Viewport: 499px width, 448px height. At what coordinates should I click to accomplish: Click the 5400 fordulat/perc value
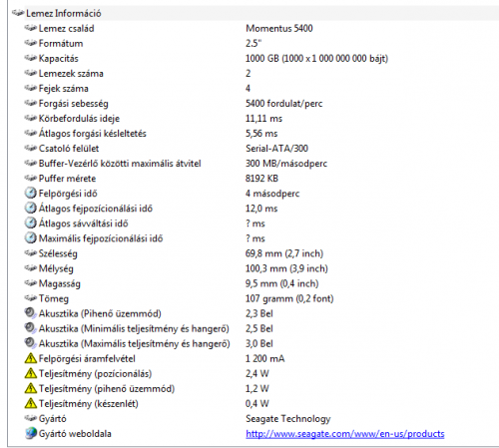pos(283,104)
